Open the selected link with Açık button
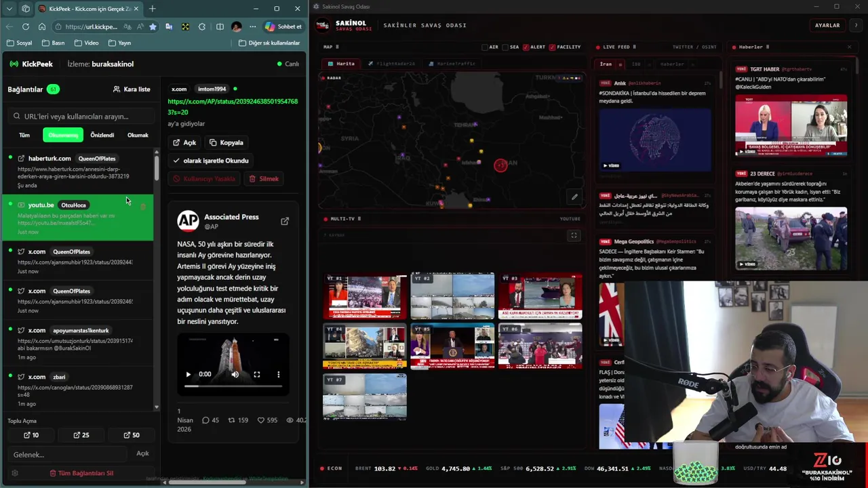Screen dimensions: 868x488 (x=184, y=142)
